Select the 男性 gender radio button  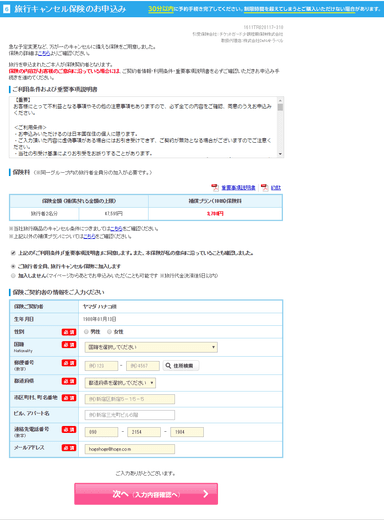click(86, 332)
